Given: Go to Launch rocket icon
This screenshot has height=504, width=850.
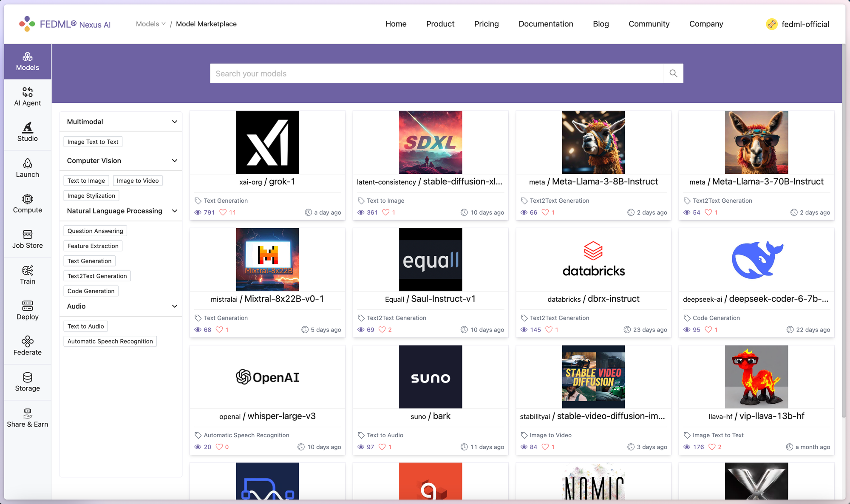Looking at the screenshot, I should coord(27,164).
